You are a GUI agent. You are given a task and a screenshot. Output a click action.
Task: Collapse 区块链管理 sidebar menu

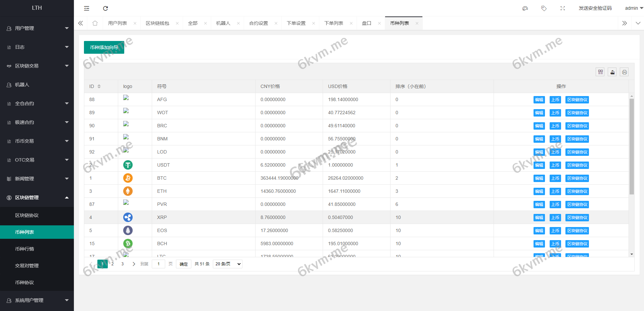[37, 197]
